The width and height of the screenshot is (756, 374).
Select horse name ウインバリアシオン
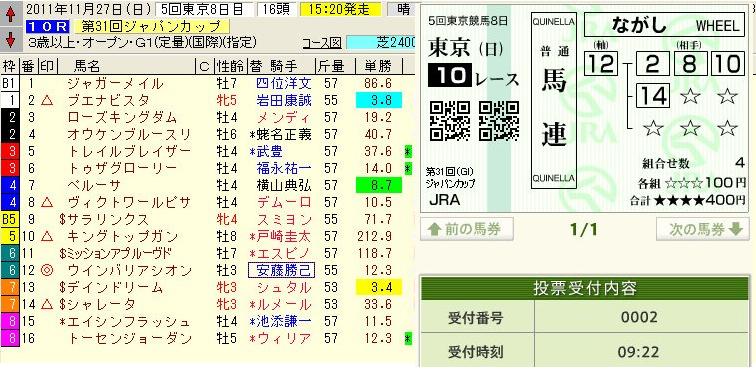(x=129, y=270)
